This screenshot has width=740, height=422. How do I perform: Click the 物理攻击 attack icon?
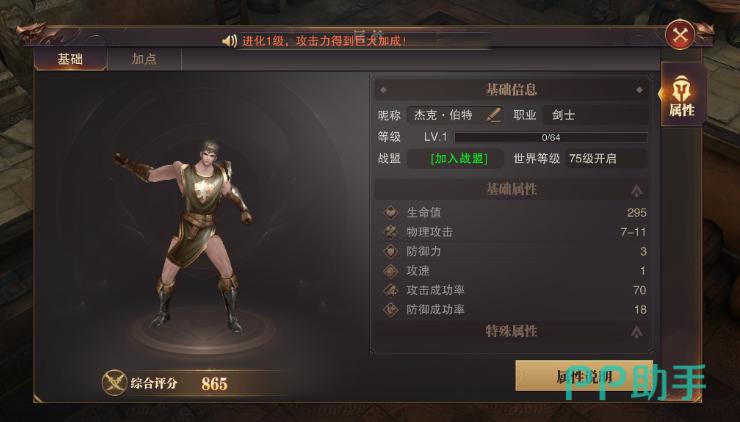point(391,232)
